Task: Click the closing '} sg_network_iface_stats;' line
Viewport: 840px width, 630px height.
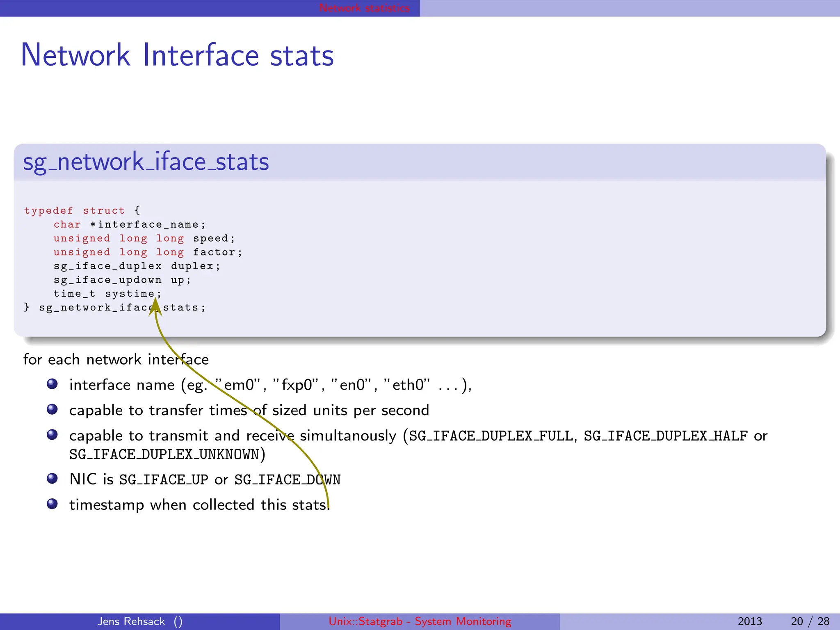Action: [x=115, y=308]
